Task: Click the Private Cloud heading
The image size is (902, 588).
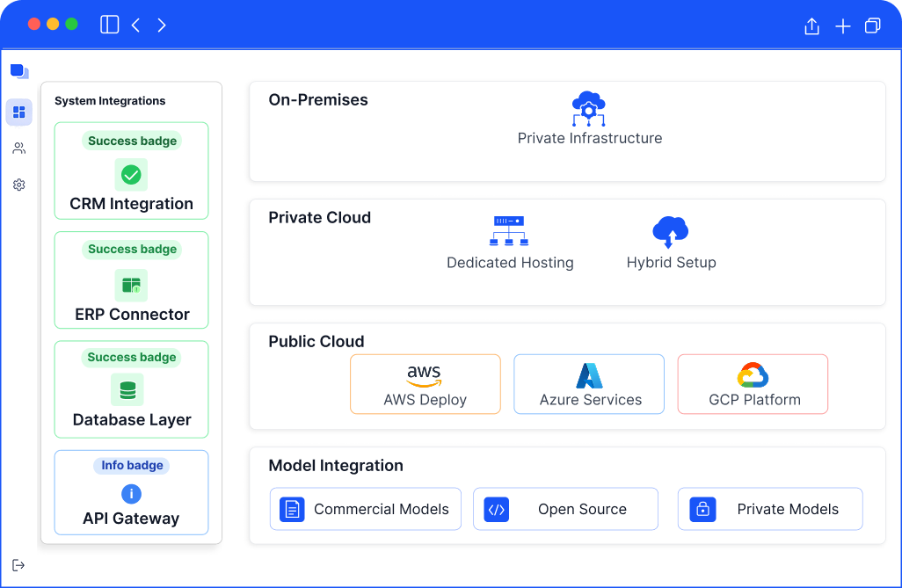Action: [x=319, y=217]
